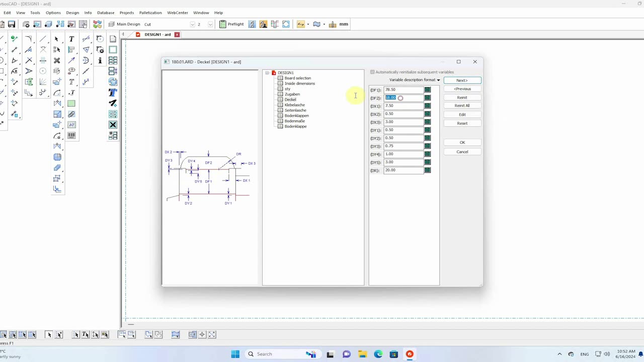
Task: Select the green dimension tool
Action: [x=14, y=39]
